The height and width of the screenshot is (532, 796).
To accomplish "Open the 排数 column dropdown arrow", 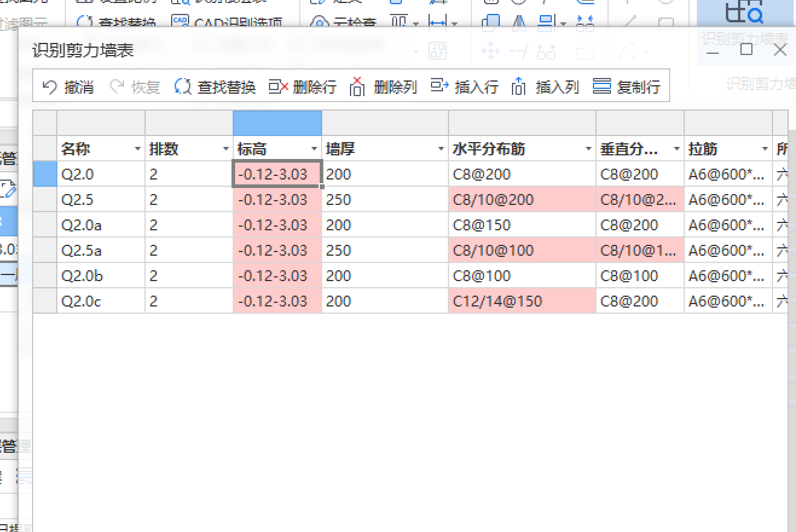I will [x=226, y=149].
